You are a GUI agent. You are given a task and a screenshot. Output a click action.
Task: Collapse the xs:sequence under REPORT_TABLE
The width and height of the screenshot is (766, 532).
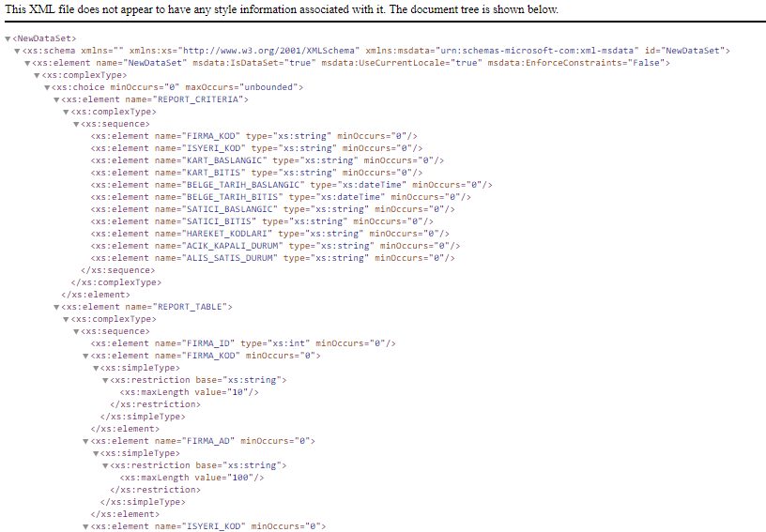click(x=77, y=331)
